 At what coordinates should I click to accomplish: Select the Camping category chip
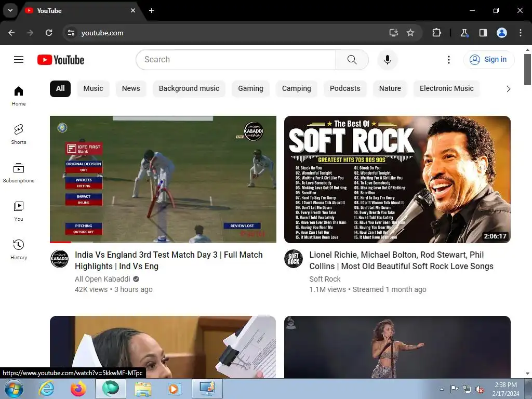click(297, 88)
